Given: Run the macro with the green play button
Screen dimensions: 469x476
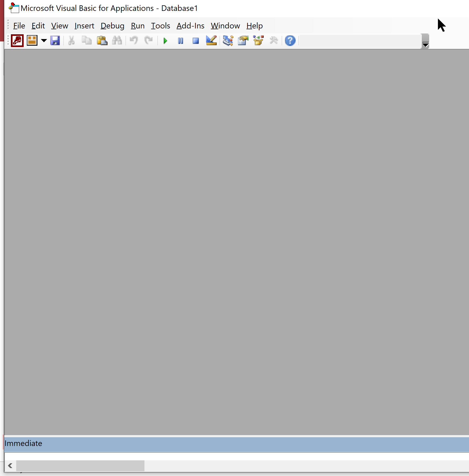Looking at the screenshot, I should (x=165, y=41).
